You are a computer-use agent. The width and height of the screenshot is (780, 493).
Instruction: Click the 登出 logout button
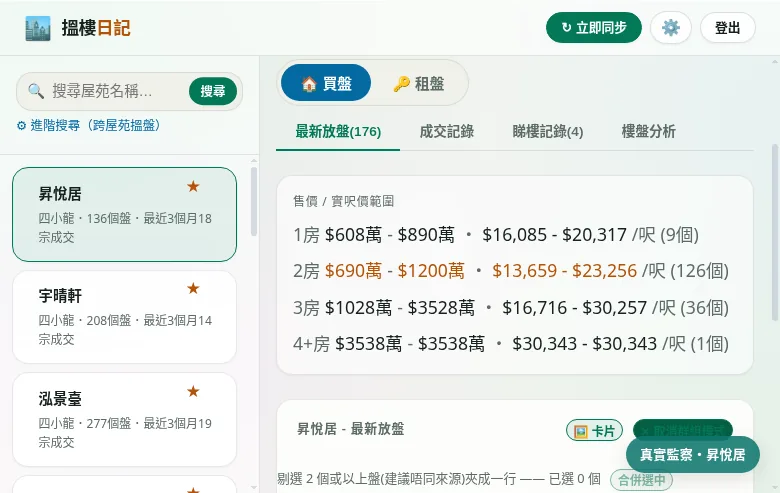coord(728,28)
